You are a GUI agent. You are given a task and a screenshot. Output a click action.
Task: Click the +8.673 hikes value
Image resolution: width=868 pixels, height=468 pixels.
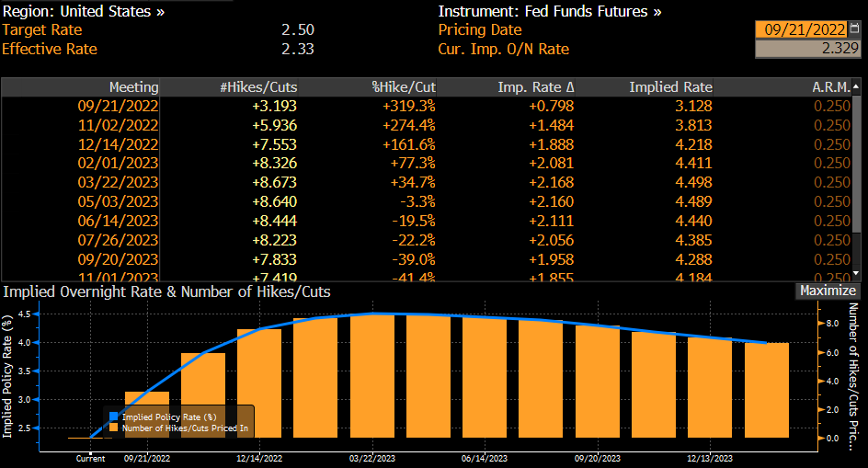point(275,182)
